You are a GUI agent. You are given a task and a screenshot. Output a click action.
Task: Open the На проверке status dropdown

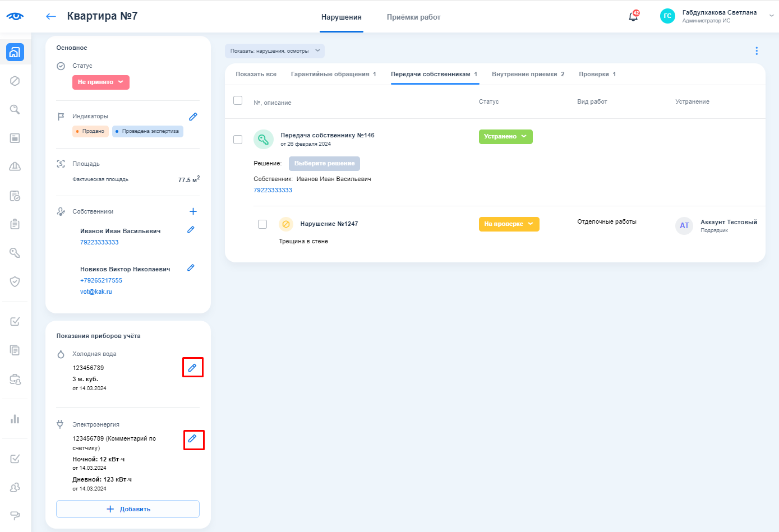point(509,224)
